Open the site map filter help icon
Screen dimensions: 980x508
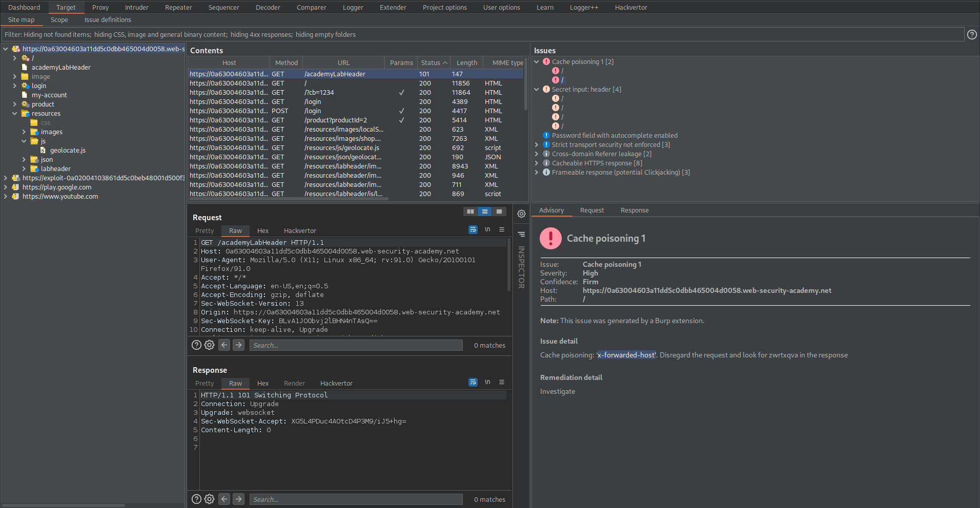(971, 34)
